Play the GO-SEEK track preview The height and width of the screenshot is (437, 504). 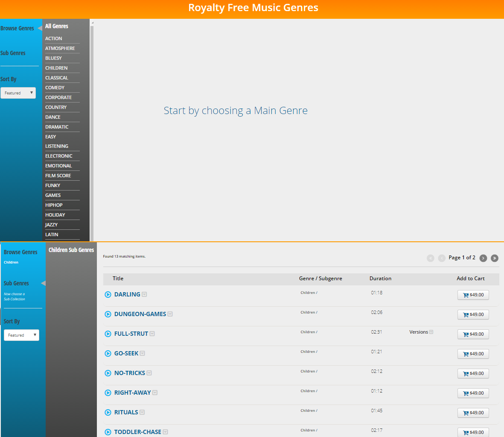(108, 353)
